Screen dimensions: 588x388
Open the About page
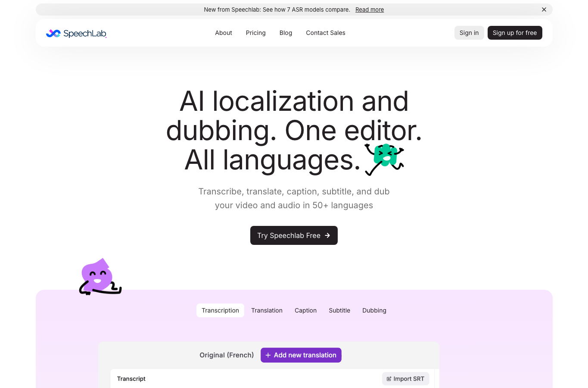224,33
